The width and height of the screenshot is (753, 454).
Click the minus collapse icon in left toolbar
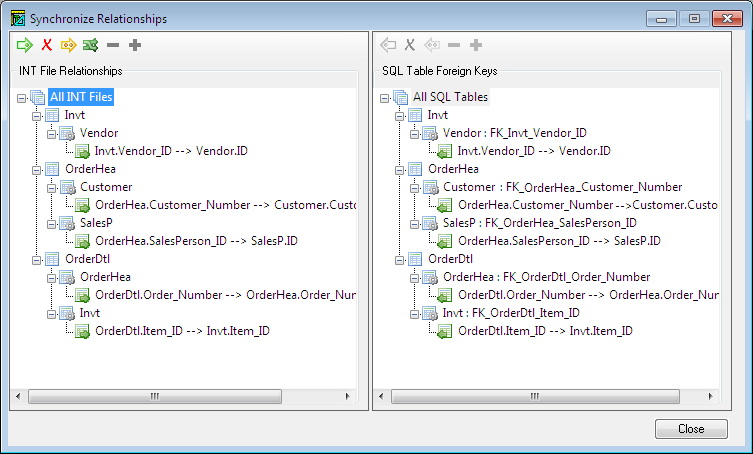coord(113,45)
